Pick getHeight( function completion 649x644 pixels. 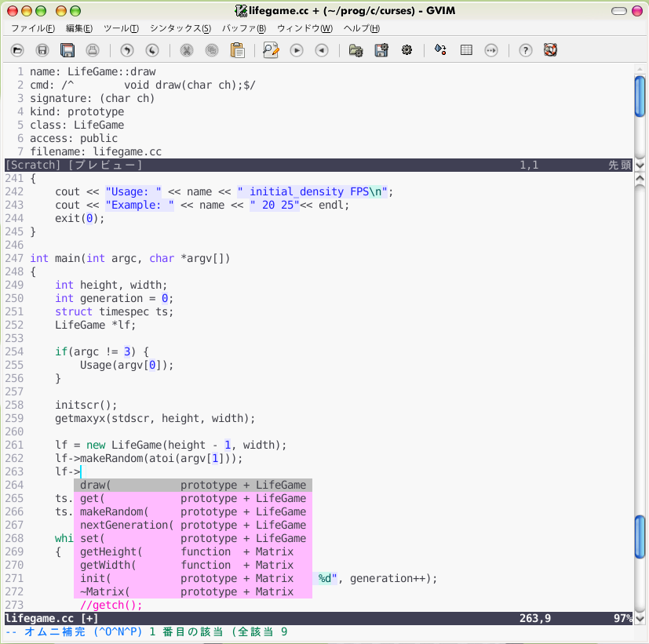coord(193,551)
